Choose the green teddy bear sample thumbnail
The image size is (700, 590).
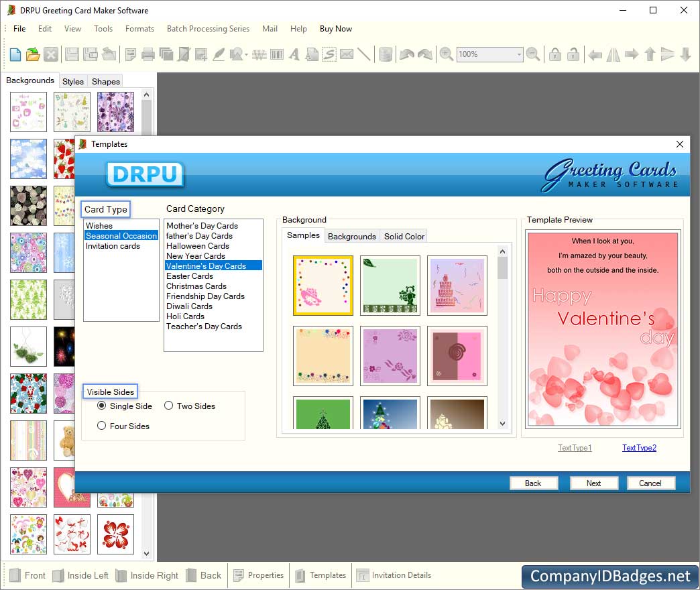click(390, 286)
